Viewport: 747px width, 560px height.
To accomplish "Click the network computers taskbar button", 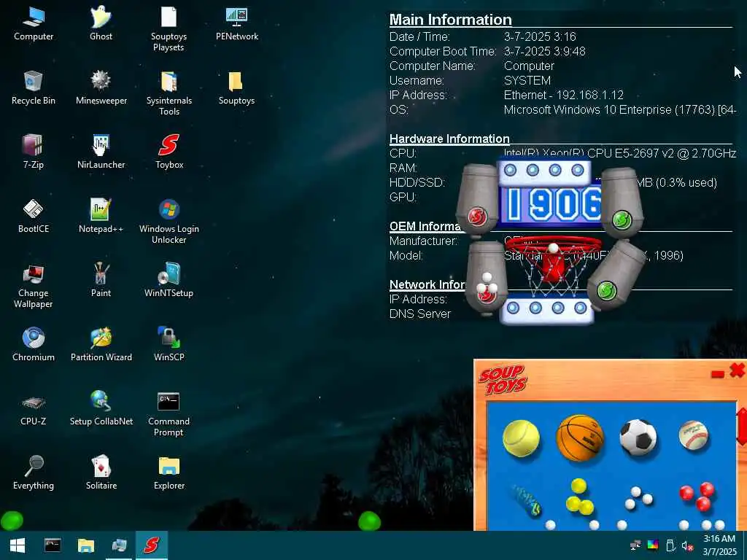I will click(x=119, y=545).
